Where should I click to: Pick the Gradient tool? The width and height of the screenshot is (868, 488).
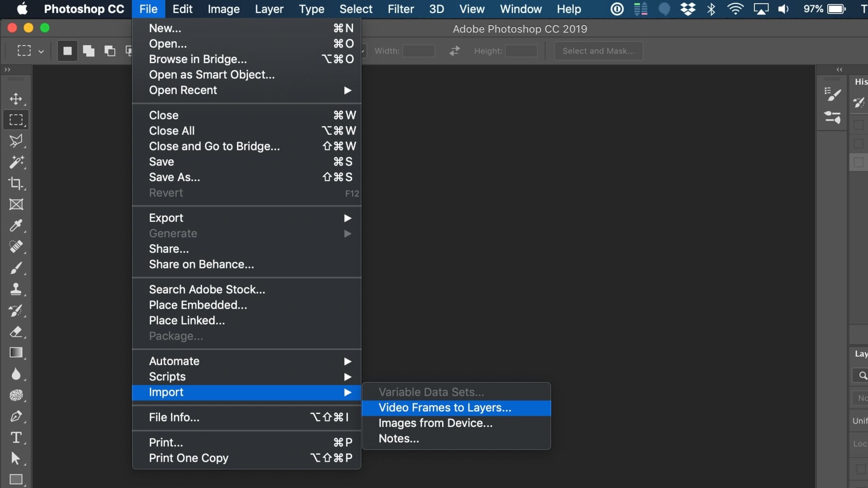point(17,353)
